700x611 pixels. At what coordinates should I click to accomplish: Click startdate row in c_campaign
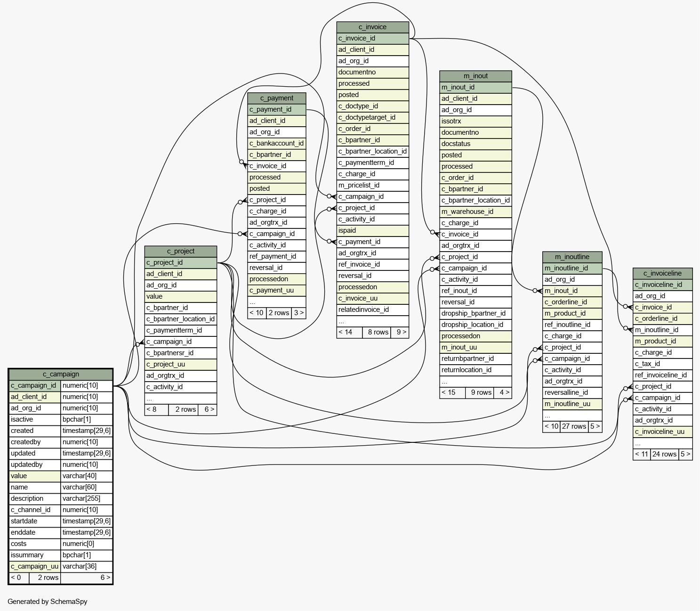(61, 521)
